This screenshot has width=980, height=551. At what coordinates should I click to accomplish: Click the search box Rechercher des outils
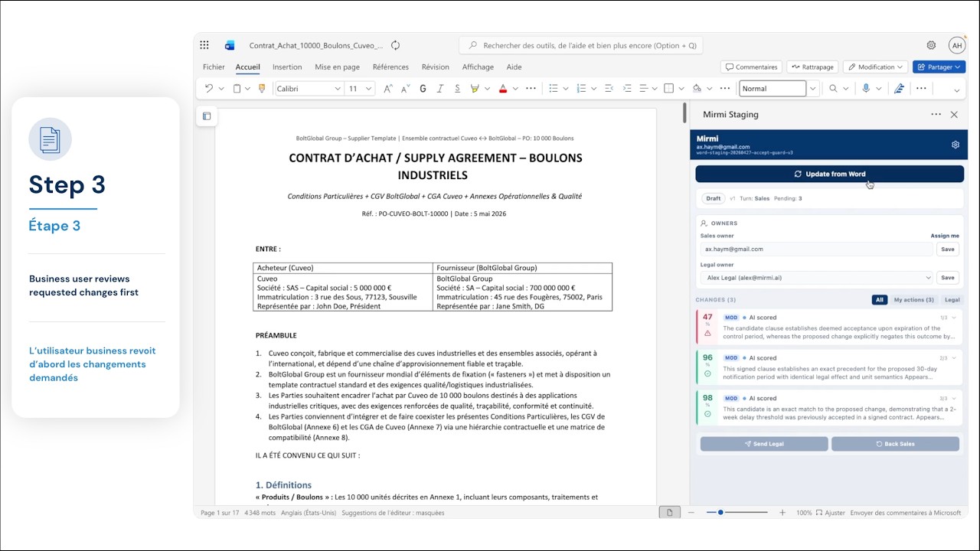[x=580, y=45]
